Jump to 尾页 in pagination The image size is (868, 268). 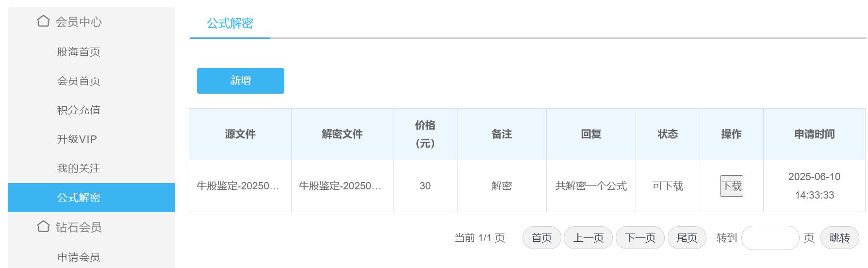[x=687, y=238]
